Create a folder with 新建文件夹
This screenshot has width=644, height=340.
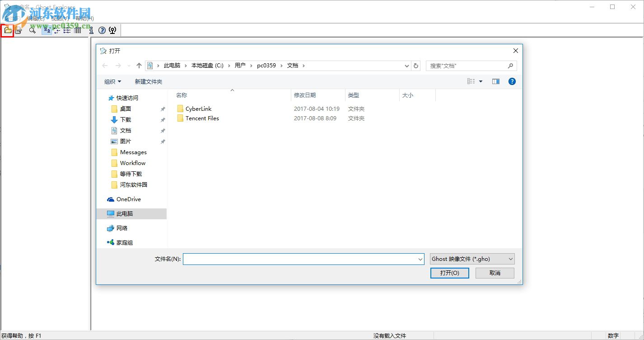pos(148,81)
